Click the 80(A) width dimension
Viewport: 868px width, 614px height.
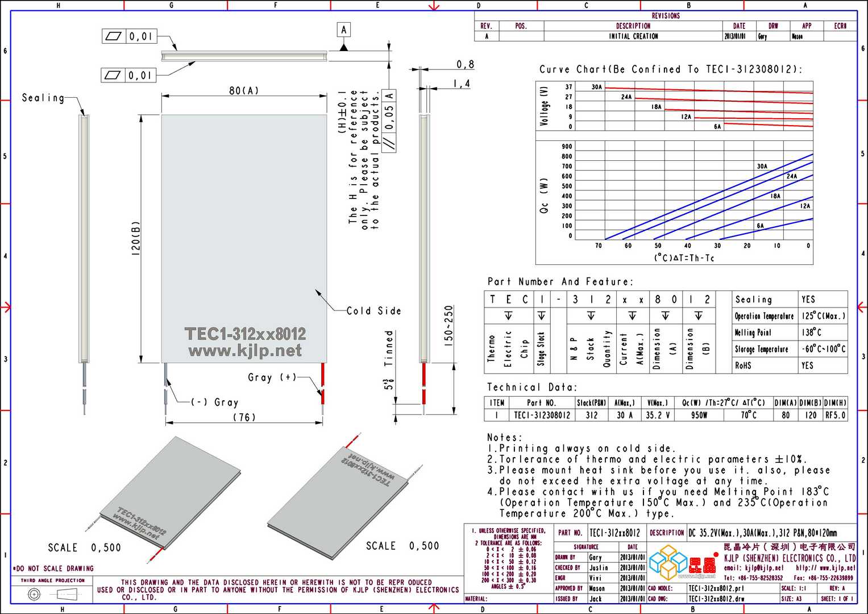tap(244, 90)
